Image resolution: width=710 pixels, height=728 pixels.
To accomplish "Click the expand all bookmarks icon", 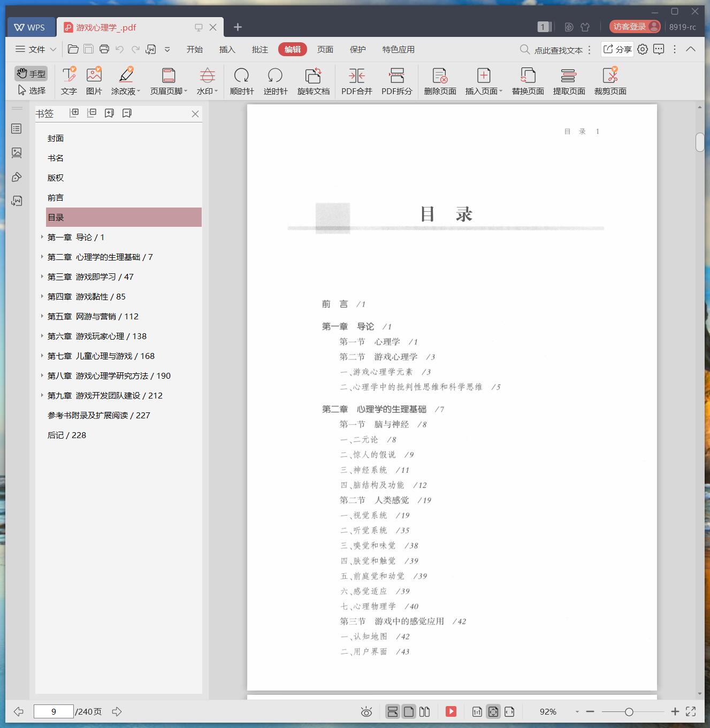I will tap(74, 113).
